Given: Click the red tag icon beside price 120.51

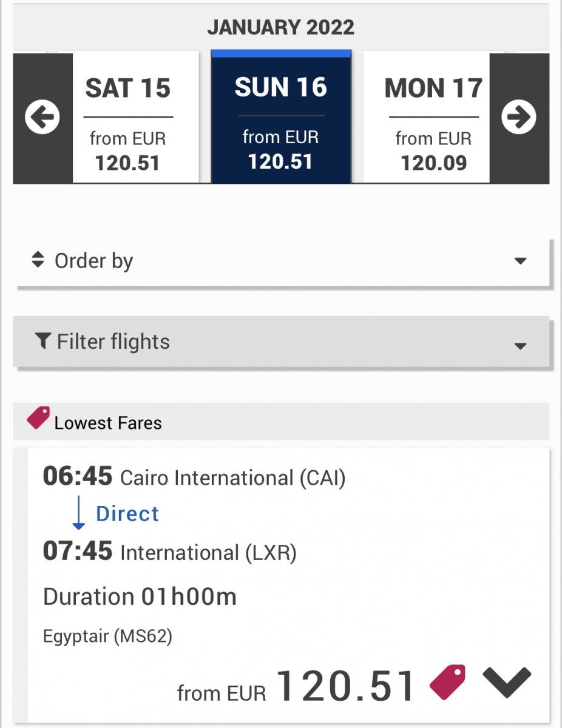Looking at the screenshot, I should (x=448, y=682).
